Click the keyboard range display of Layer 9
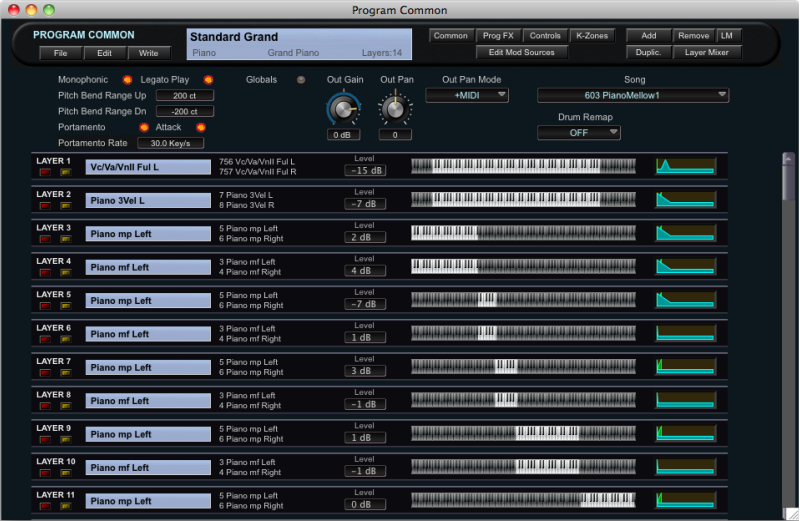 tap(523, 433)
